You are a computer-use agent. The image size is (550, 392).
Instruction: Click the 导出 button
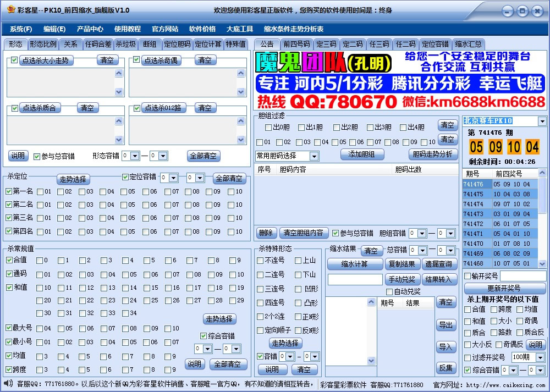click(446, 325)
